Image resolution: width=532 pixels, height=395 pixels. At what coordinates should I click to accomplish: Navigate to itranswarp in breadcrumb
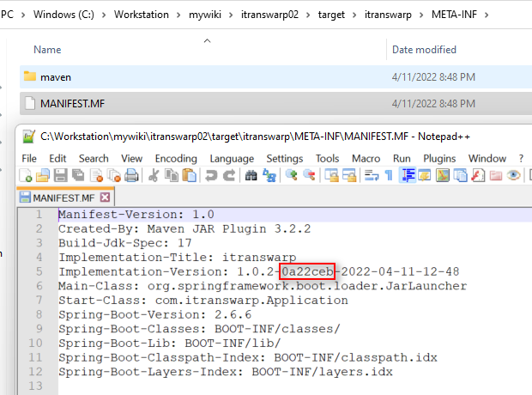388,15
